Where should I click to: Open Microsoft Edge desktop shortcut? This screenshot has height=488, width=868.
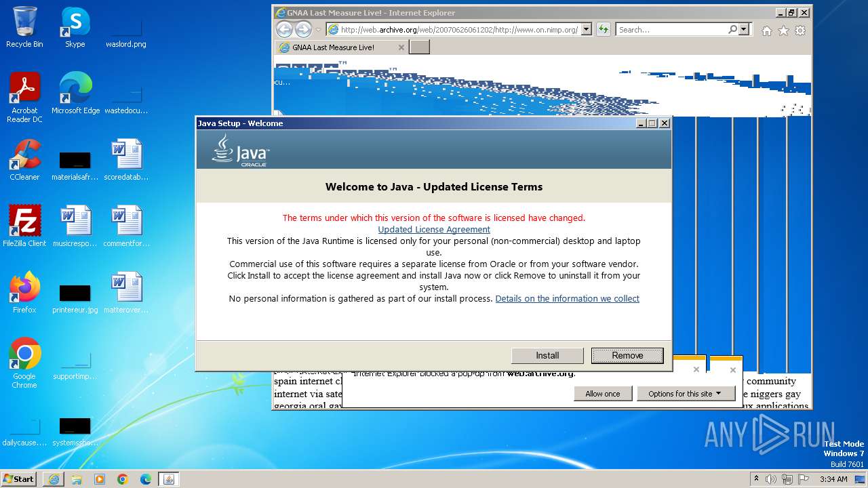(75, 94)
